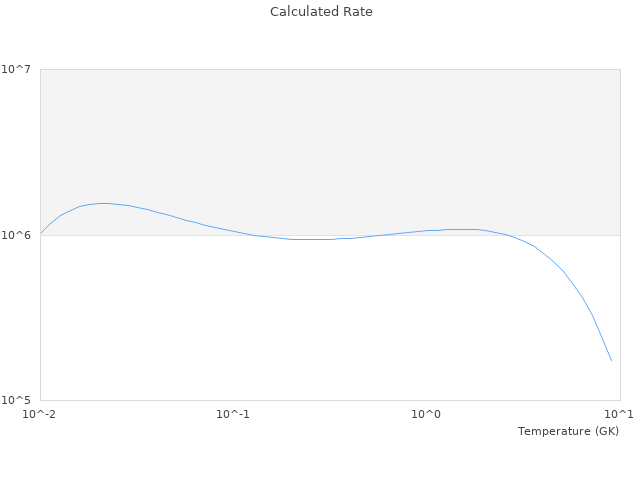Click the blue curve's highest peak
Screen dimensions: 640x480
coord(102,203)
